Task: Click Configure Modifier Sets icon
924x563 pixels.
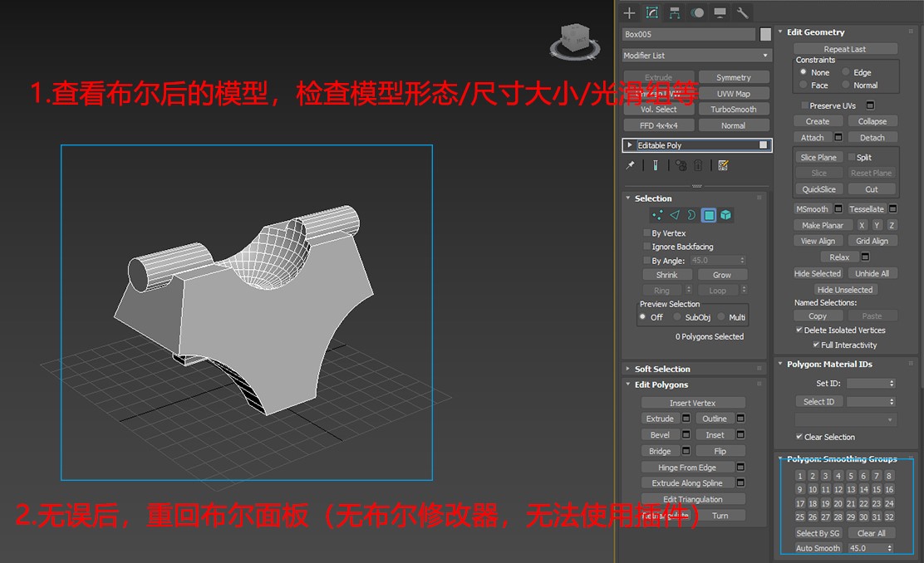Action: pyautogui.click(x=723, y=165)
